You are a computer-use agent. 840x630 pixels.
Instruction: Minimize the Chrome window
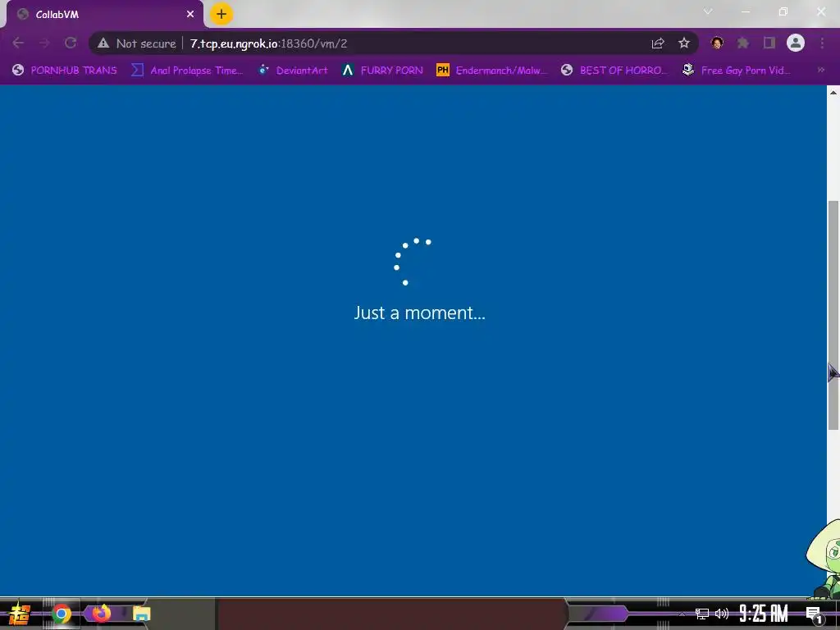tap(746, 11)
